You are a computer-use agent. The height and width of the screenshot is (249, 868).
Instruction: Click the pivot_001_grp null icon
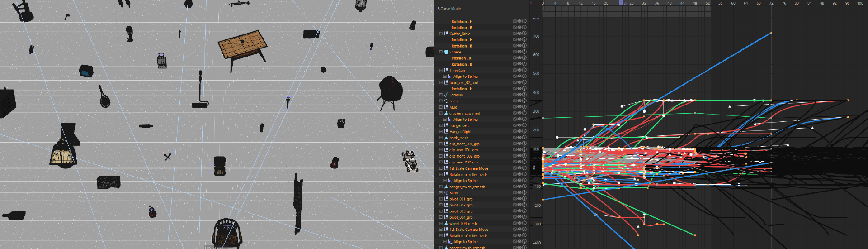[446, 199]
